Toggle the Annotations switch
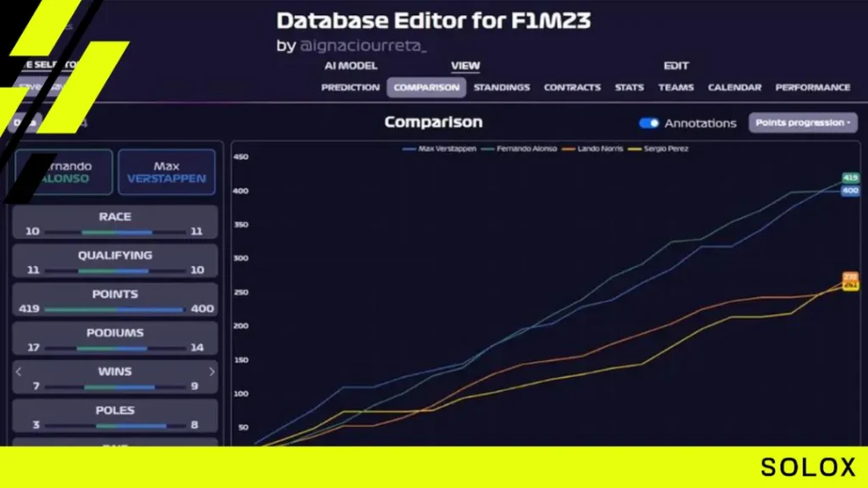 (x=648, y=123)
